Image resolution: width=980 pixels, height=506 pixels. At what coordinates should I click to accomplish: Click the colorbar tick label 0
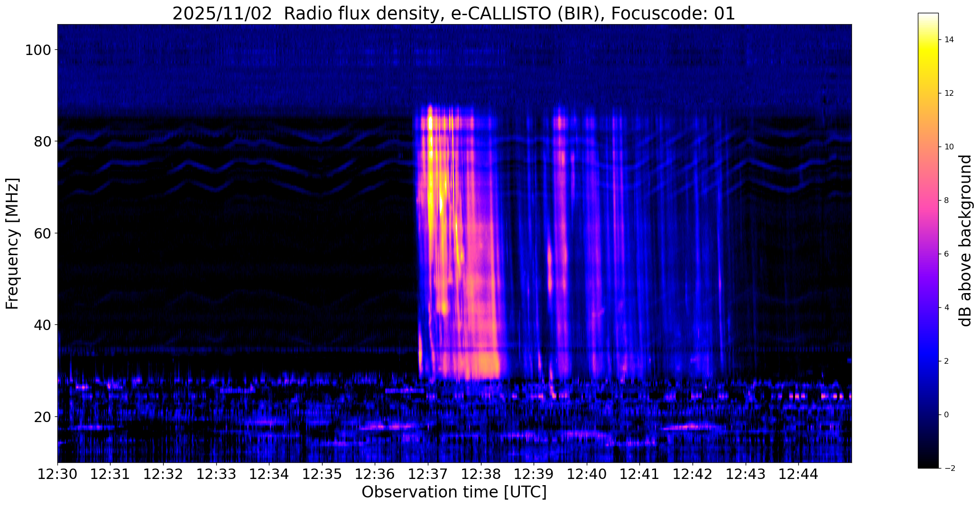(947, 415)
